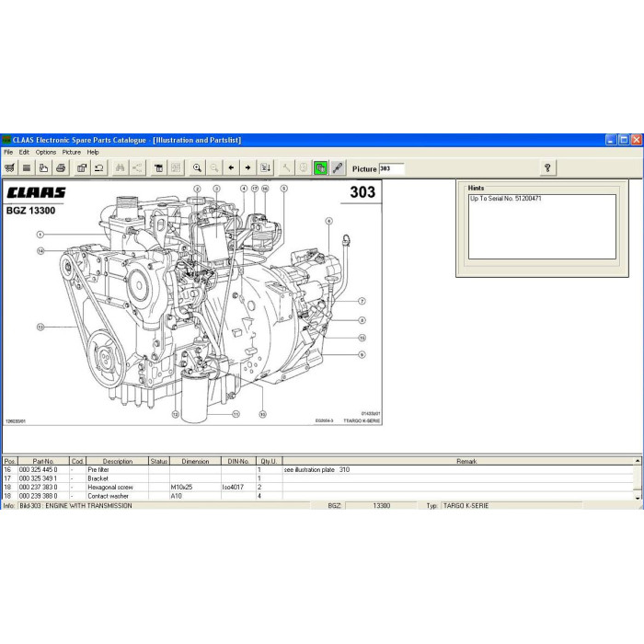This screenshot has height=644, width=644.
Task: Click the icon right of structure tree
Action: tap(158, 168)
